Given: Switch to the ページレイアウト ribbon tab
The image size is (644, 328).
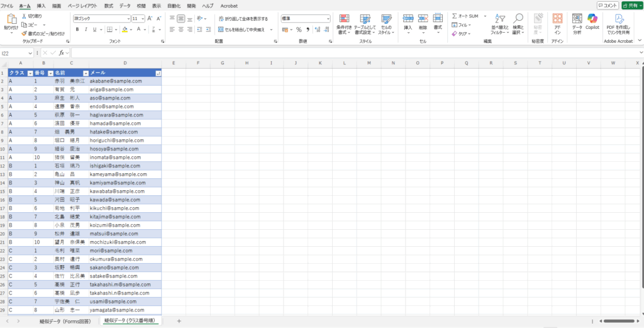Looking at the screenshot, I should [82, 6].
